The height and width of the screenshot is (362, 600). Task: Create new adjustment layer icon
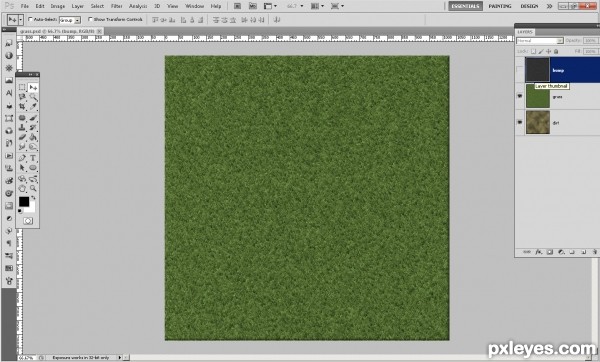click(x=561, y=252)
